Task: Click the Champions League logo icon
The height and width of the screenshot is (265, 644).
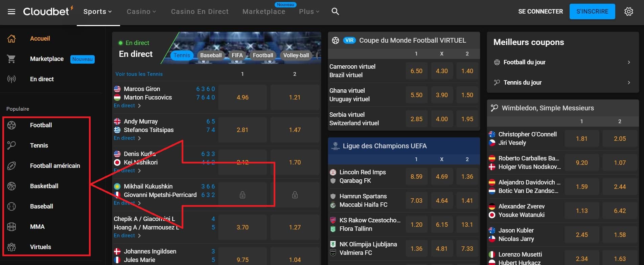Action: [x=336, y=146]
